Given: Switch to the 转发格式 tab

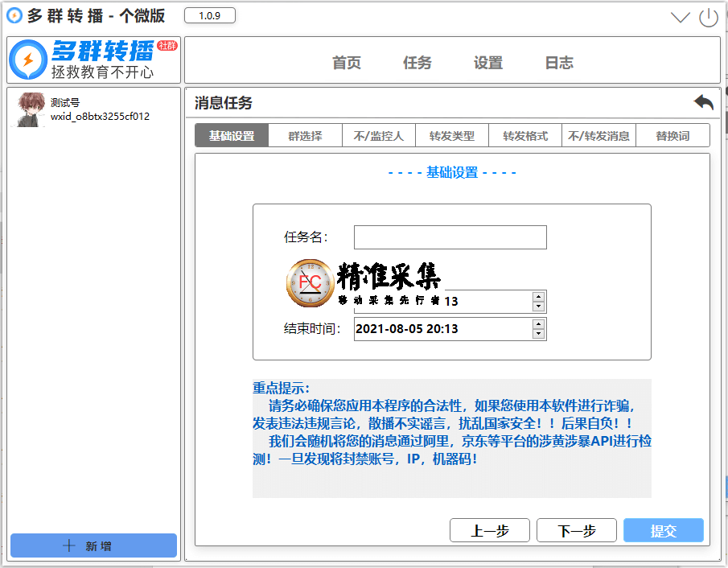Looking at the screenshot, I should [525, 136].
